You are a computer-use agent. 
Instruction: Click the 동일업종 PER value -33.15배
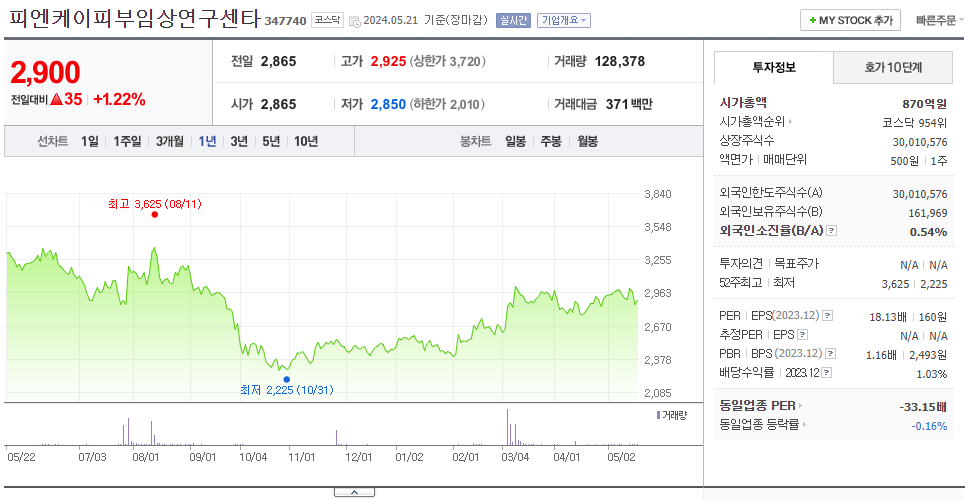[x=924, y=407]
